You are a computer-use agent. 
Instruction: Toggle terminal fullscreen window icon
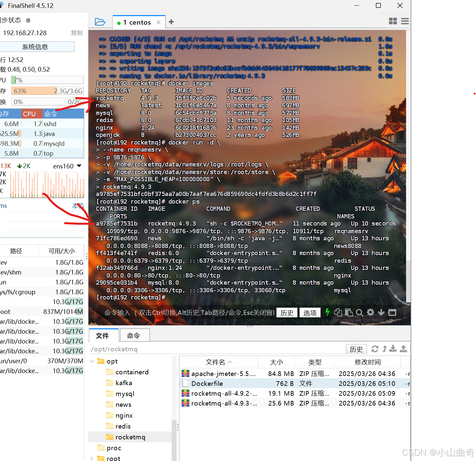tap(392, 312)
